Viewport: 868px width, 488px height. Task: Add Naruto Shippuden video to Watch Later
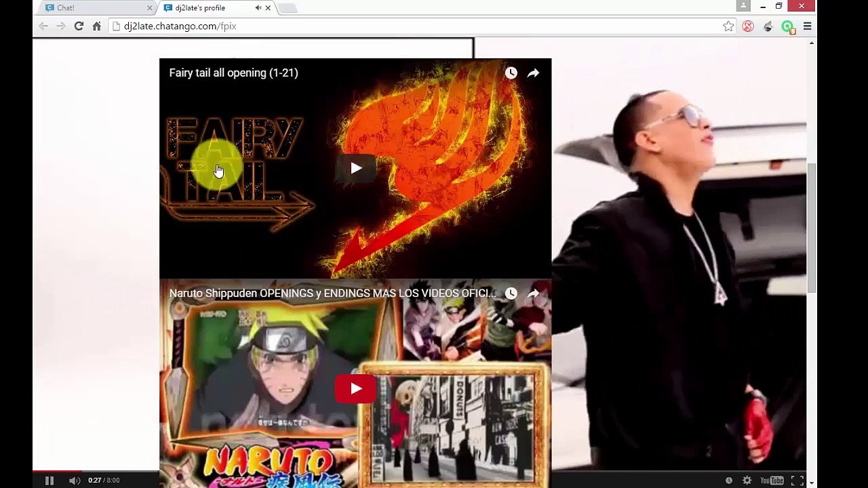(511, 293)
